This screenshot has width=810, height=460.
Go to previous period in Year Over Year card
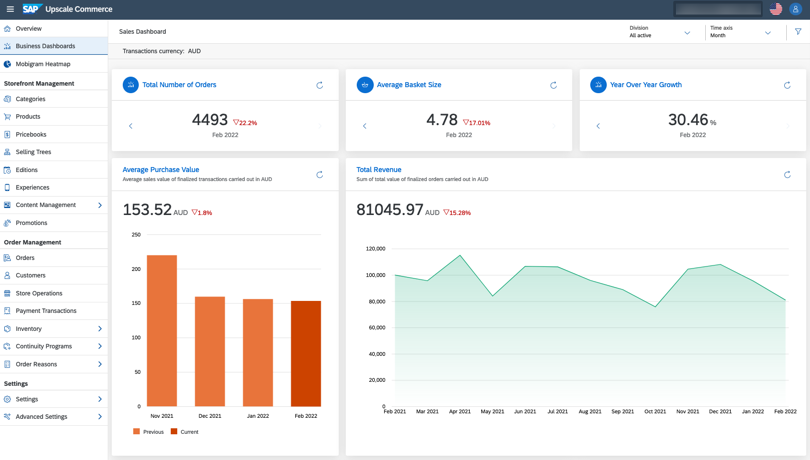coord(598,126)
